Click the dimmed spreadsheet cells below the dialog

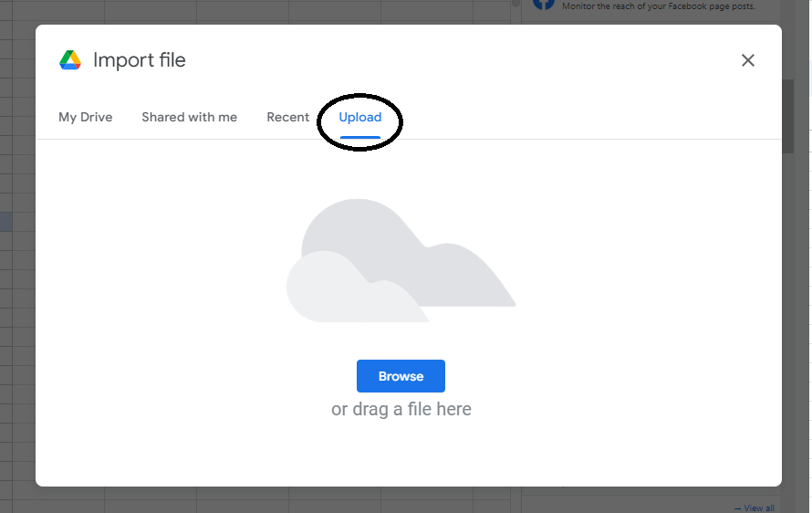[x=274, y=500]
